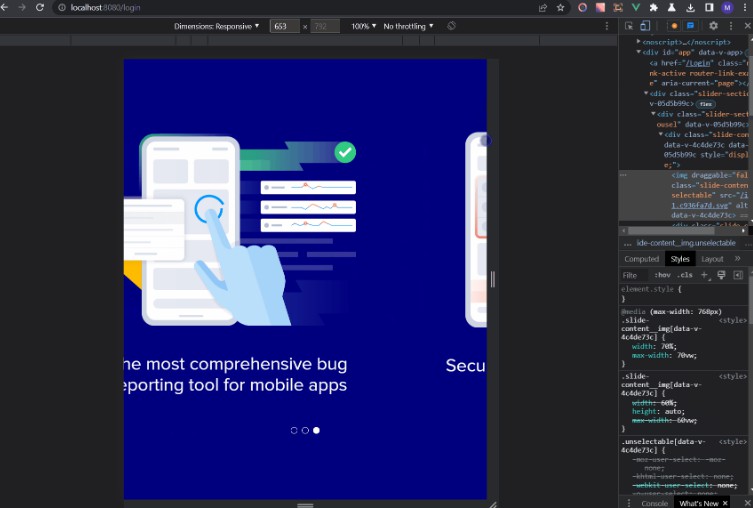The image size is (753, 508).
Task: Click the viewport right-edge resize handle
Action: (x=492, y=280)
